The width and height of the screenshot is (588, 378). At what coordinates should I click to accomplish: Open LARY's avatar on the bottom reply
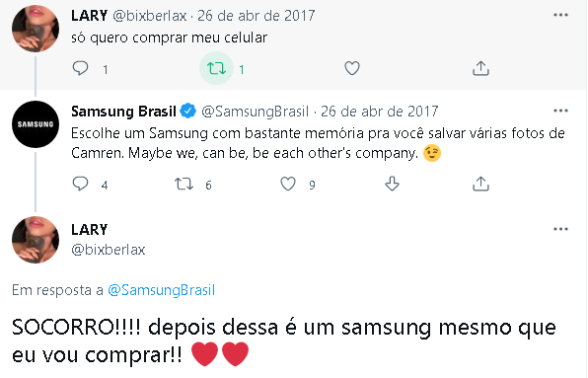[36, 240]
